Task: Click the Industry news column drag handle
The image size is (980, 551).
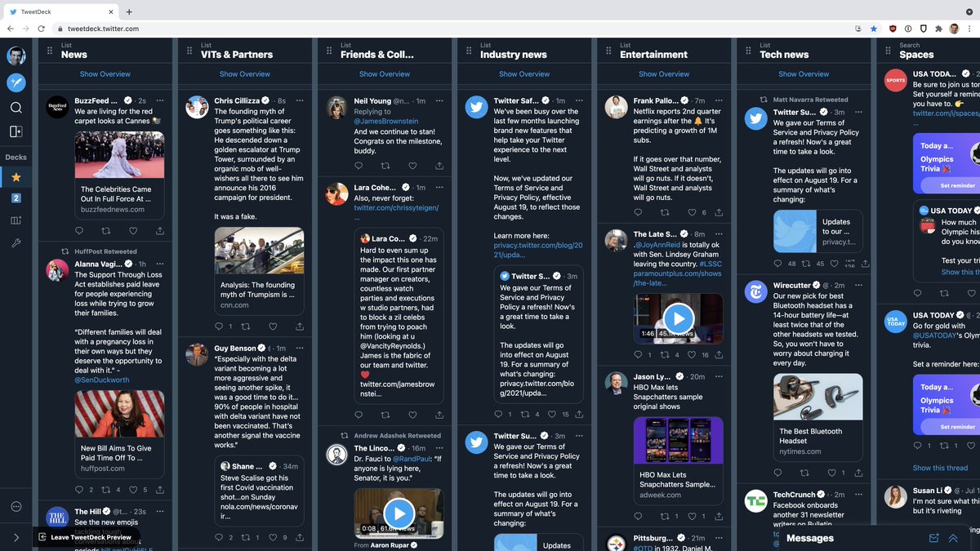Action: pos(469,51)
